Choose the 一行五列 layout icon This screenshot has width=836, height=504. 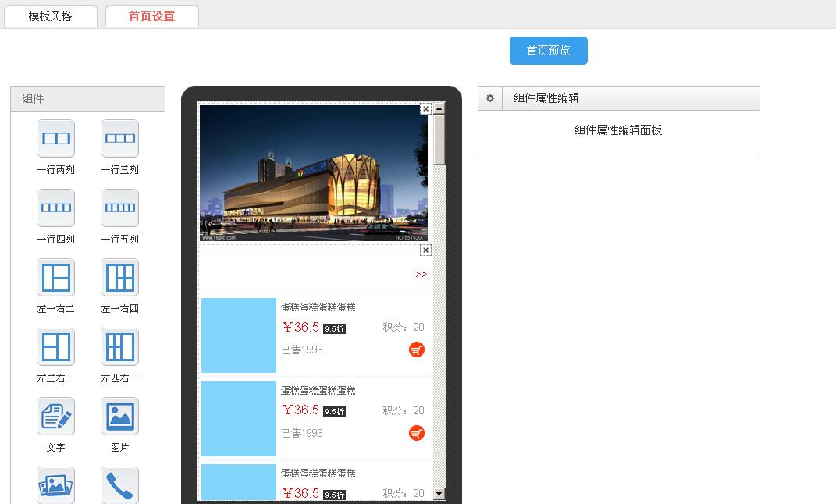pyautogui.click(x=119, y=208)
